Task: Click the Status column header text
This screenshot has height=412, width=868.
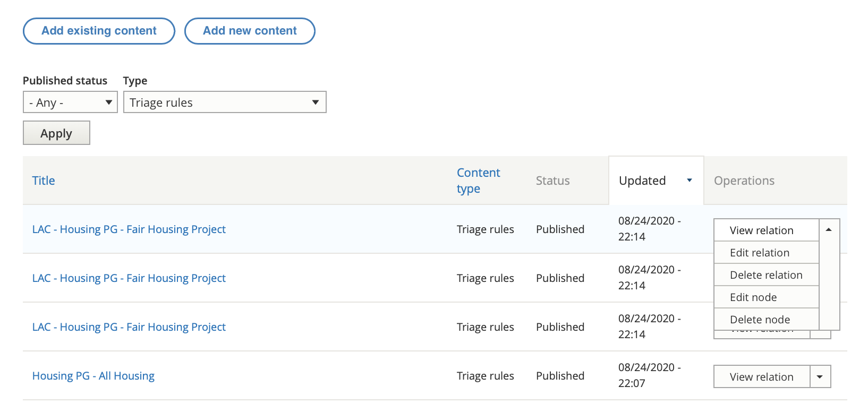Action: pos(552,181)
